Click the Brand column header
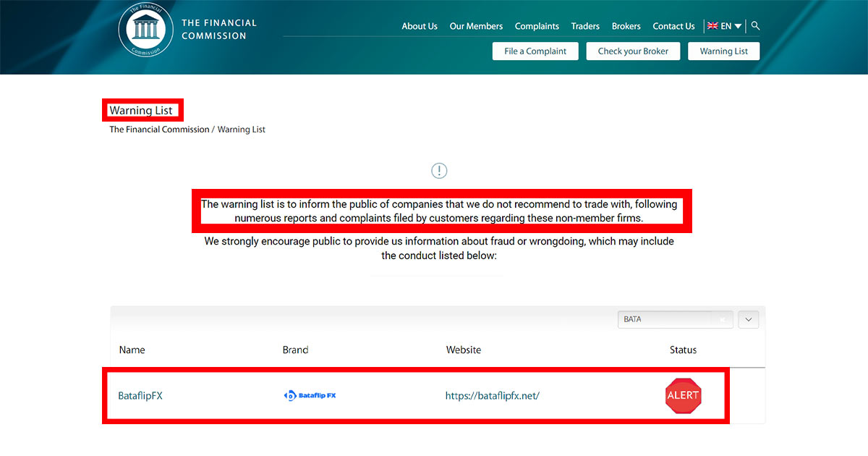This screenshot has height=456, width=868. coord(295,350)
